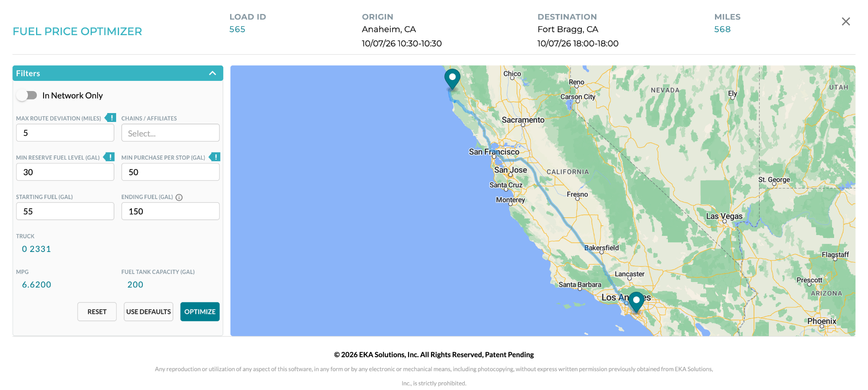
Task: Click the Min Purchase Per Stop field
Action: (170, 172)
